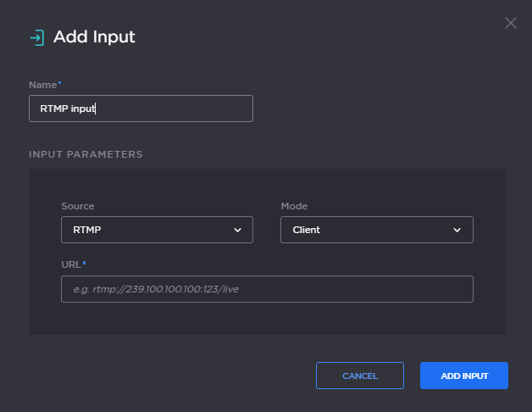Click the Input Parameters section heading
Viewport: 532px width, 412px height.
tap(86, 154)
